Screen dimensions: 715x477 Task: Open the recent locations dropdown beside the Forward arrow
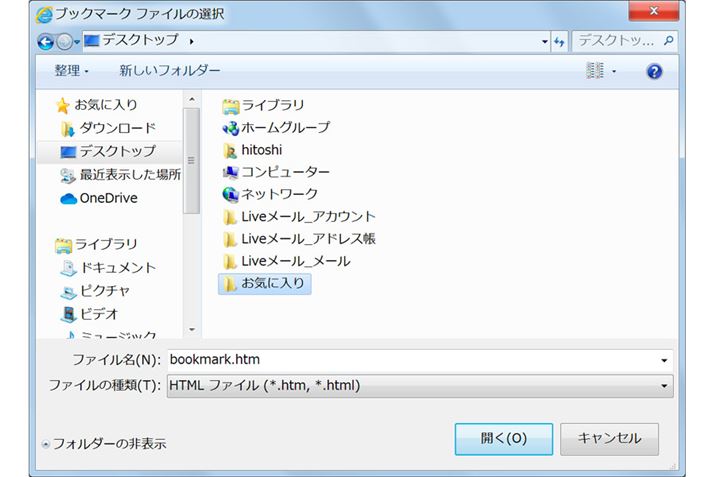[x=77, y=42]
